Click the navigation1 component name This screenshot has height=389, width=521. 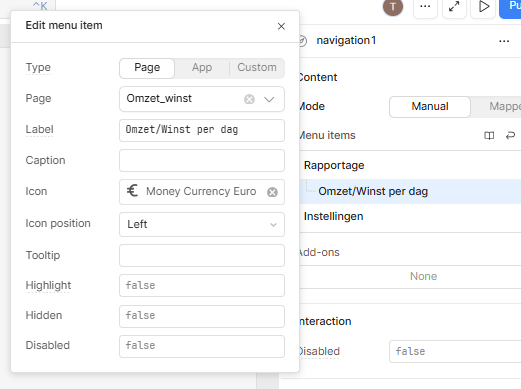346,40
